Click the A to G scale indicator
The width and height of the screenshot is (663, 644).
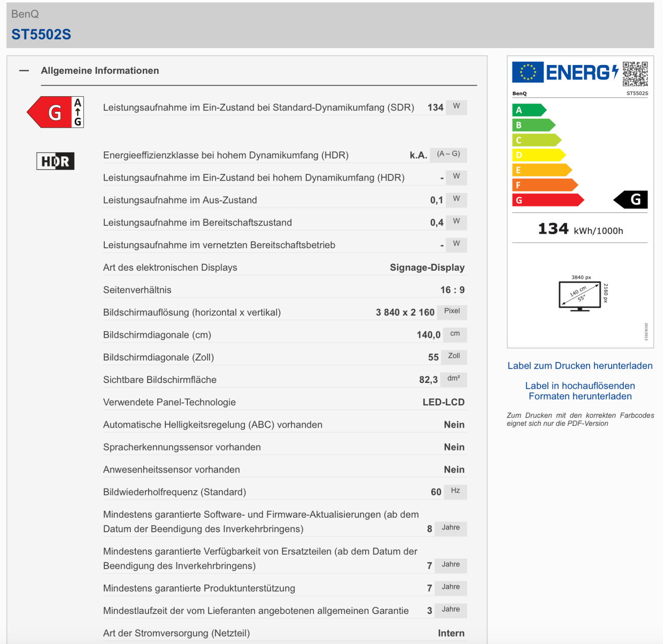click(78, 112)
